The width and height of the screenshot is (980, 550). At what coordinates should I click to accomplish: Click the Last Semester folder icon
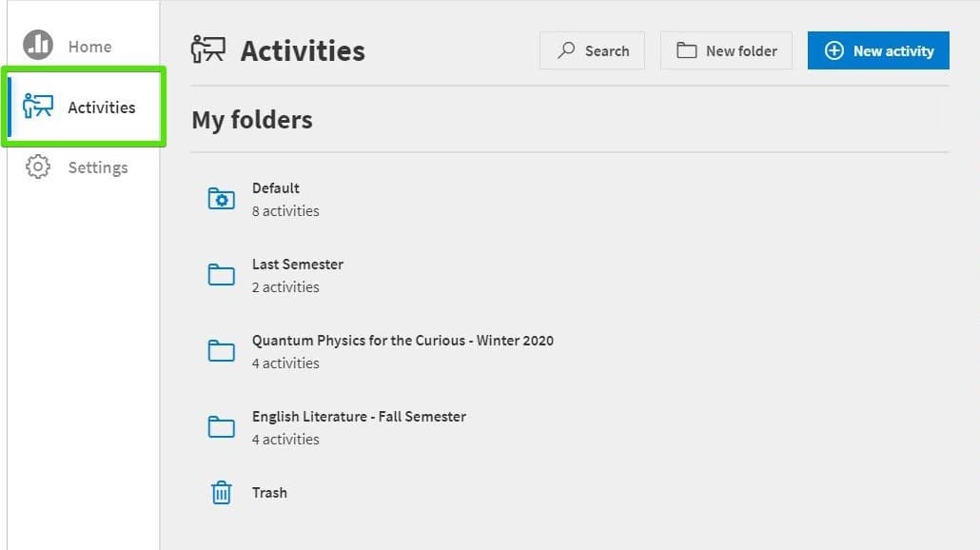pyautogui.click(x=222, y=275)
